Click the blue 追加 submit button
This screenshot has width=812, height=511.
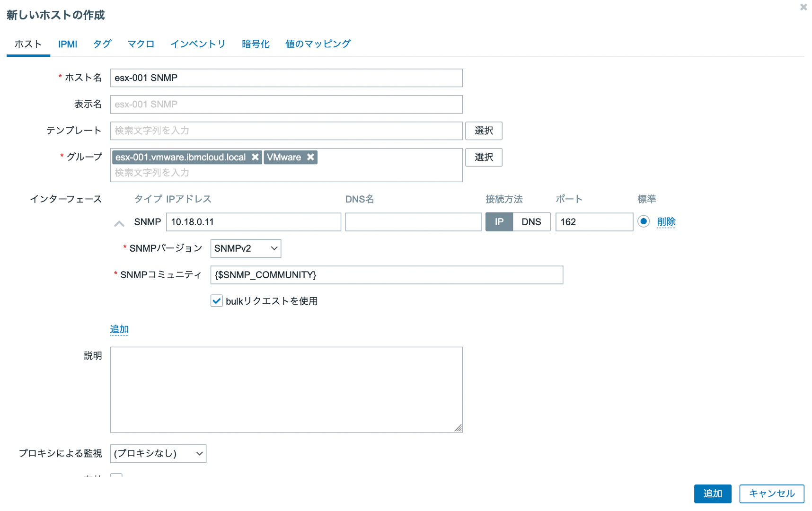point(713,493)
